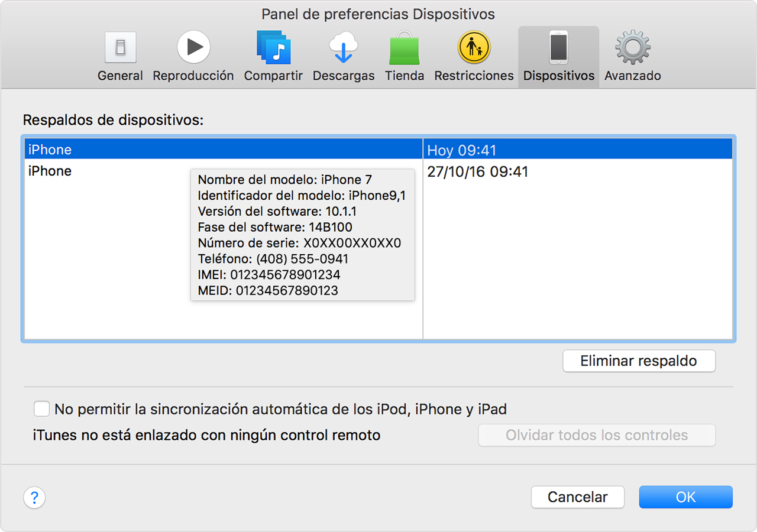The height and width of the screenshot is (532, 757).
Task: Click Fase del software: 14B100 text
Action: coord(275,228)
